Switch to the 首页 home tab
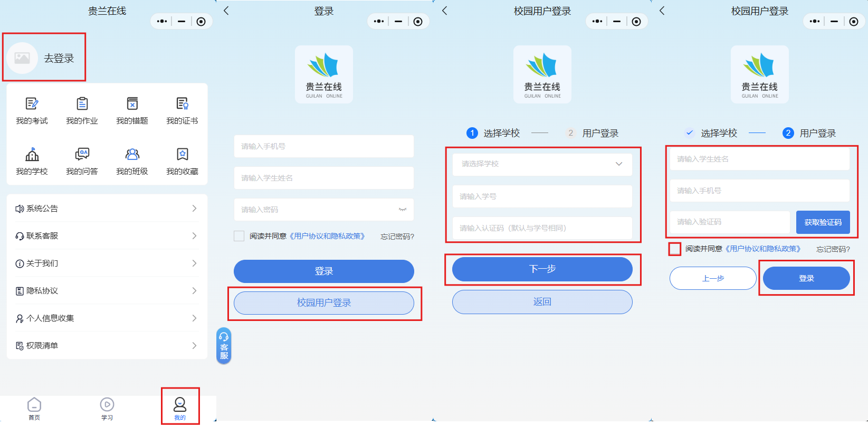The height and width of the screenshot is (425, 868). point(34,408)
